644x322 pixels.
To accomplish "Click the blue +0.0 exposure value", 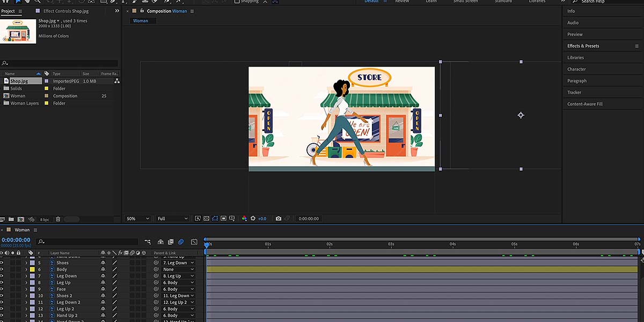I will coord(262,219).
